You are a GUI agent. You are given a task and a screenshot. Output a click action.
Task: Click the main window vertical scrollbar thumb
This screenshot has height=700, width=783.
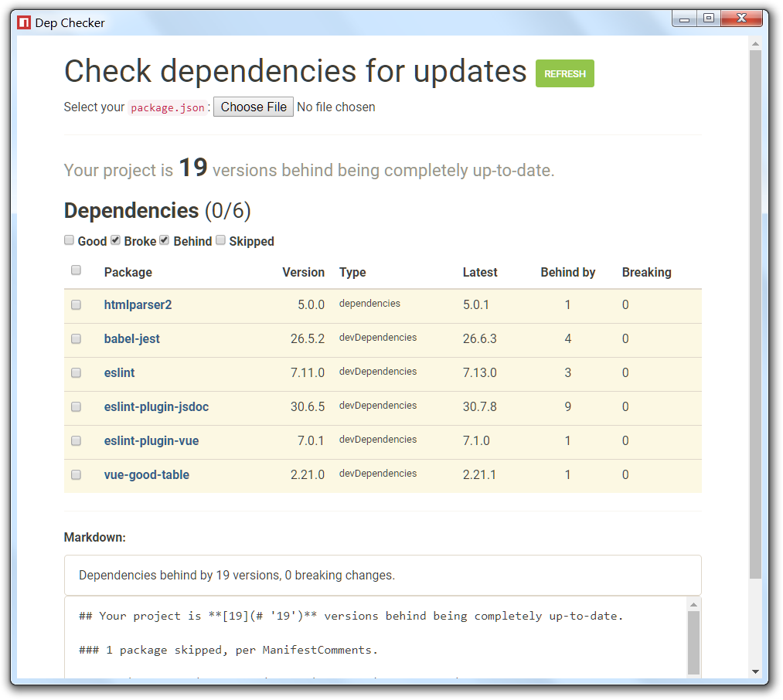pyautogui.click(x=755, y=314)
